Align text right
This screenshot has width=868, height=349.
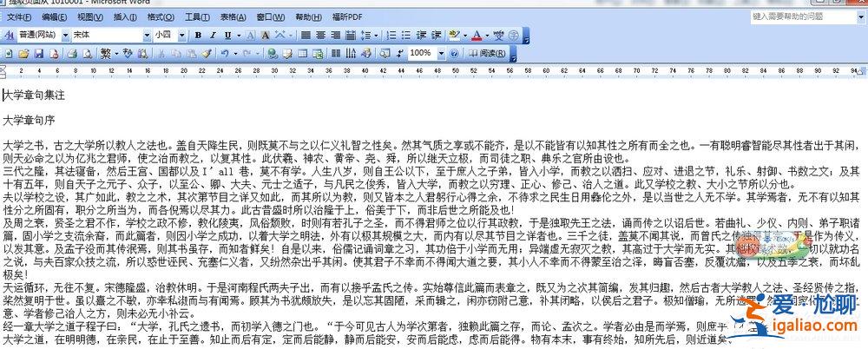point(335,36)
